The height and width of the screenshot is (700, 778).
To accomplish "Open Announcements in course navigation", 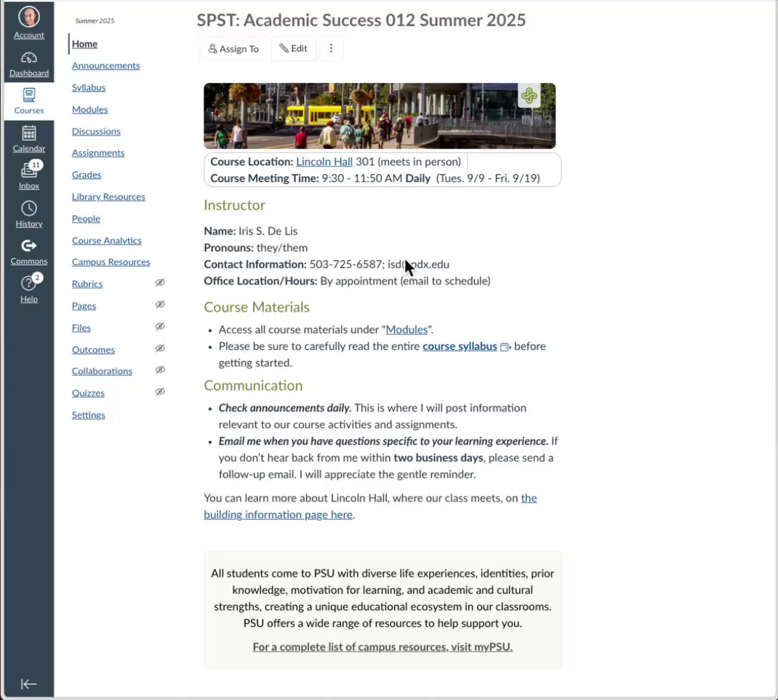I will click(x=106, y=65).
